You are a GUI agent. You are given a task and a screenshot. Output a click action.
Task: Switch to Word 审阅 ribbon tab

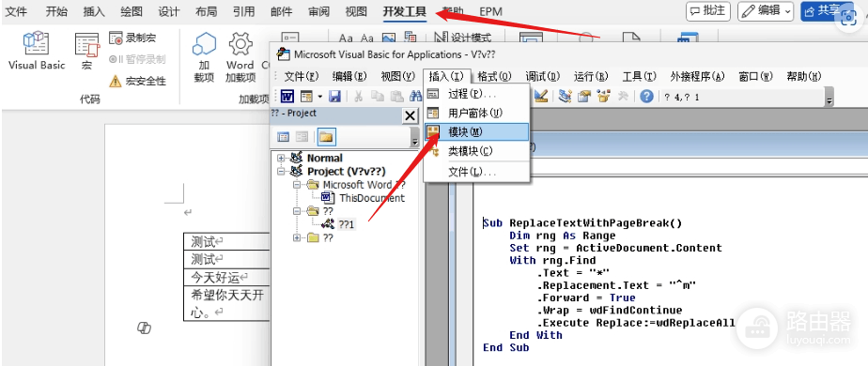click(318, 11)
